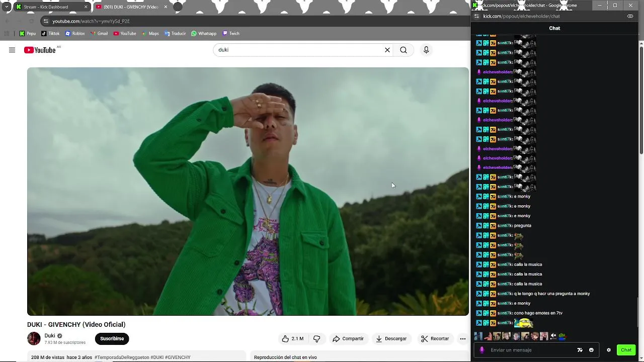Click the microphone icon in Kick chat input

482,350
